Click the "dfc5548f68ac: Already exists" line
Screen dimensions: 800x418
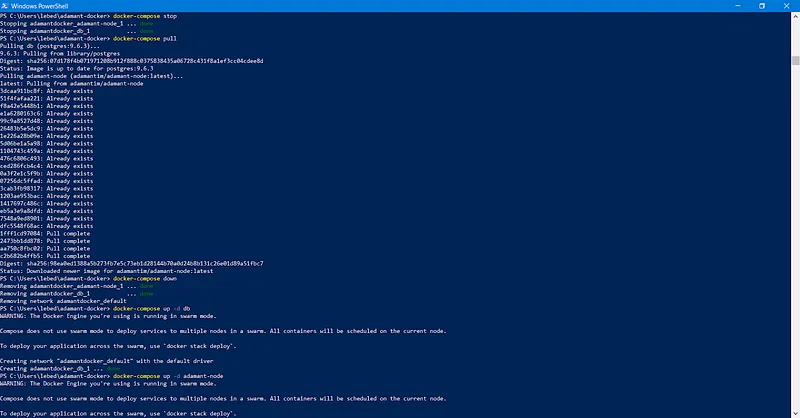tap(46, 226)
